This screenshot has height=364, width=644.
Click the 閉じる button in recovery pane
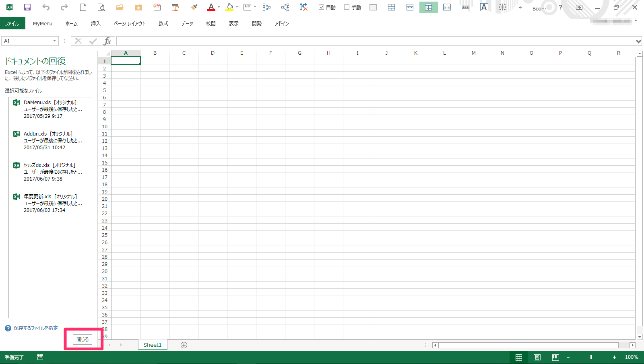[83, 339]
